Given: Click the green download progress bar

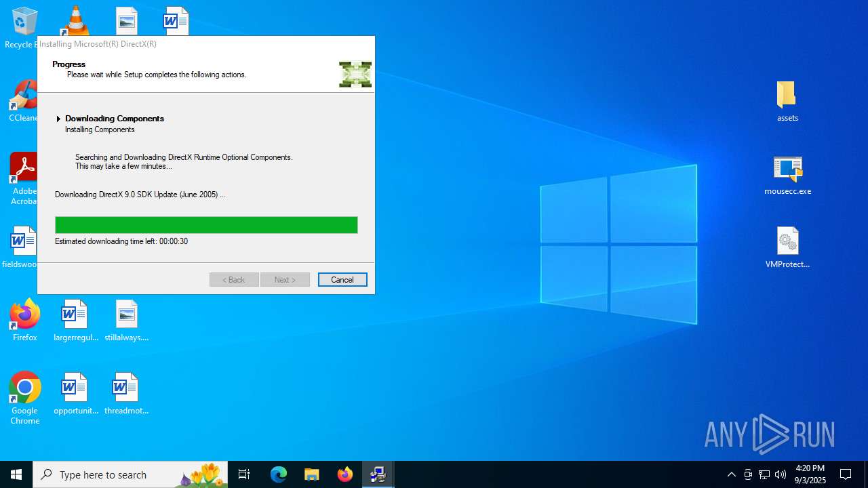Looking at the screenshot, I should click(x=206, y=225).
